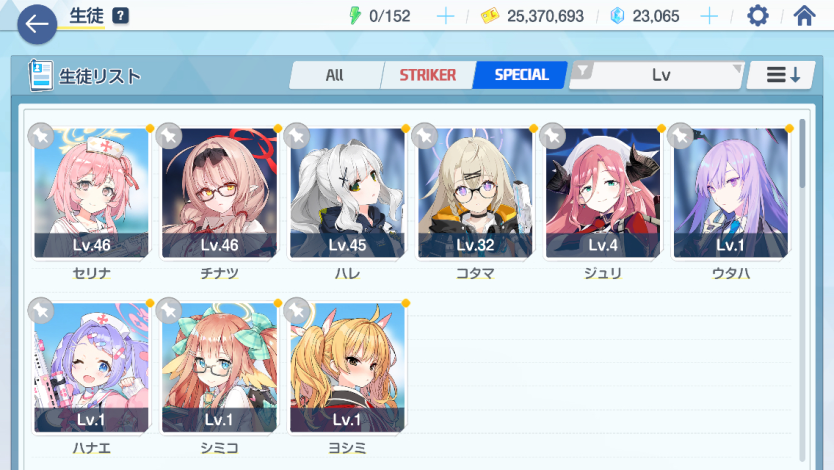Viewport: 834px width, 470px height.
Task: Open the settings gear
Action: tap(757, 16)
